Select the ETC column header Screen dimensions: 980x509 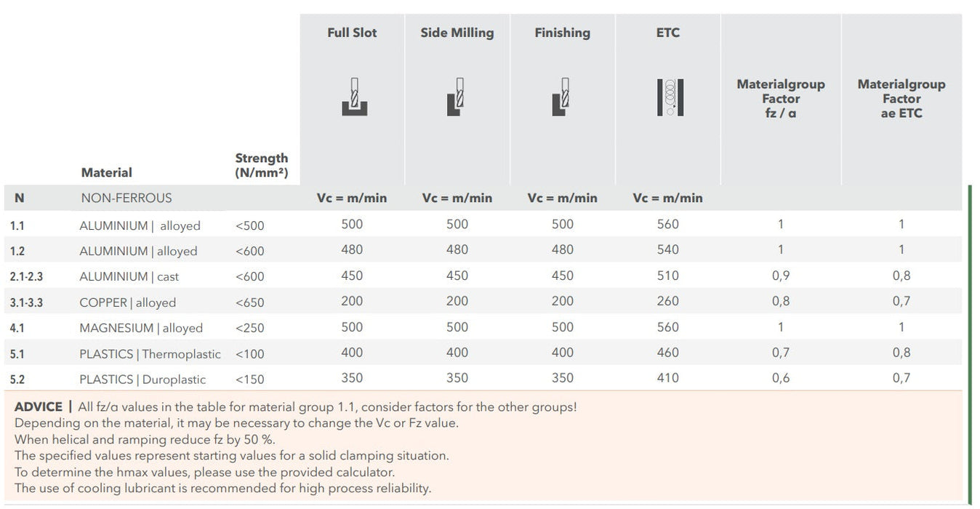667,33
